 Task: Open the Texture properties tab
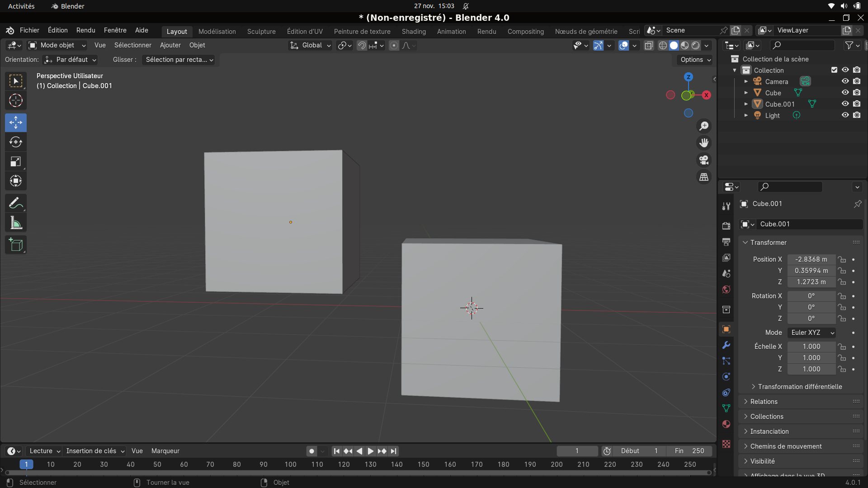point(726,444)
